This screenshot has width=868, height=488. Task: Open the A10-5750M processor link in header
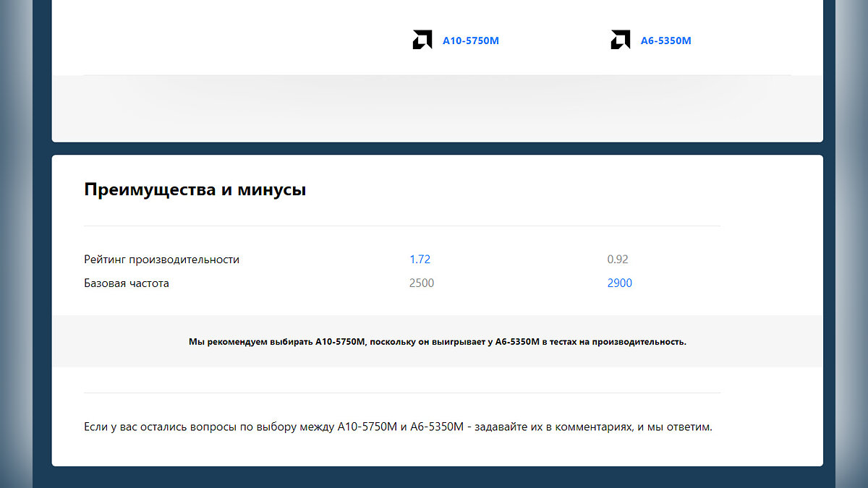pos(470,41)
